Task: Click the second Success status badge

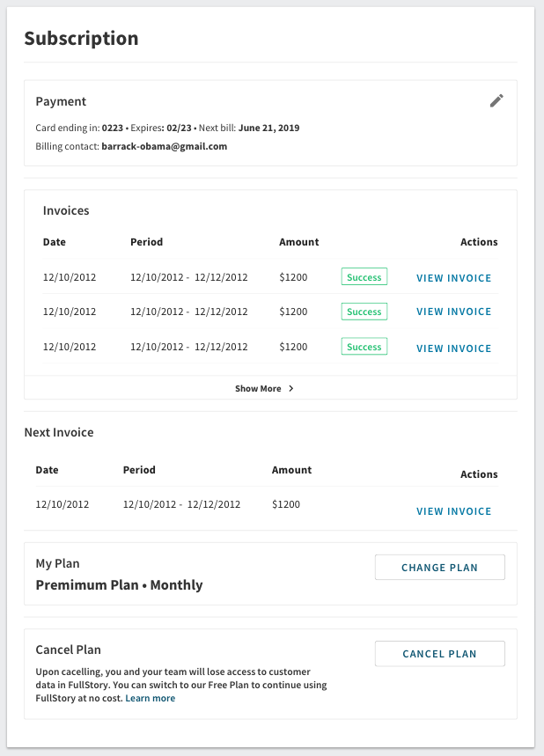Action: pos(364,311)
